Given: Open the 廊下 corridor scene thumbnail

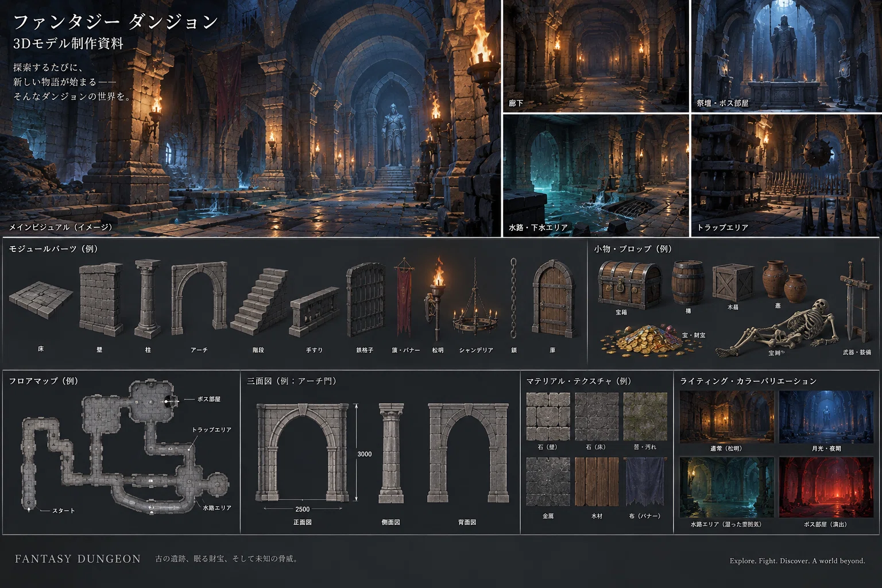Looking at the screenshot, I should (596, 56).
